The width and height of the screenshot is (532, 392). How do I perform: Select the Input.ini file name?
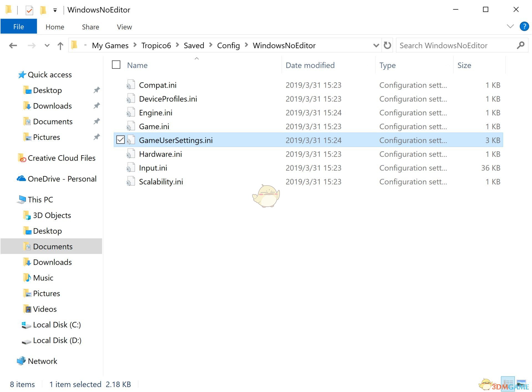click(153, 168)
